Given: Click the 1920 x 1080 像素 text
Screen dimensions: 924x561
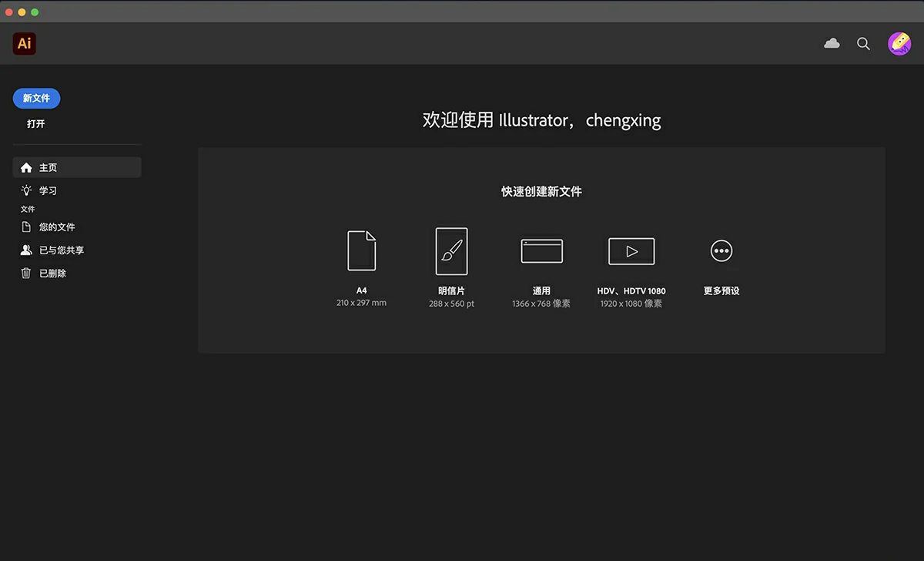Looking at the screenshot, I should pyautogui.click(x=631, y=304).
